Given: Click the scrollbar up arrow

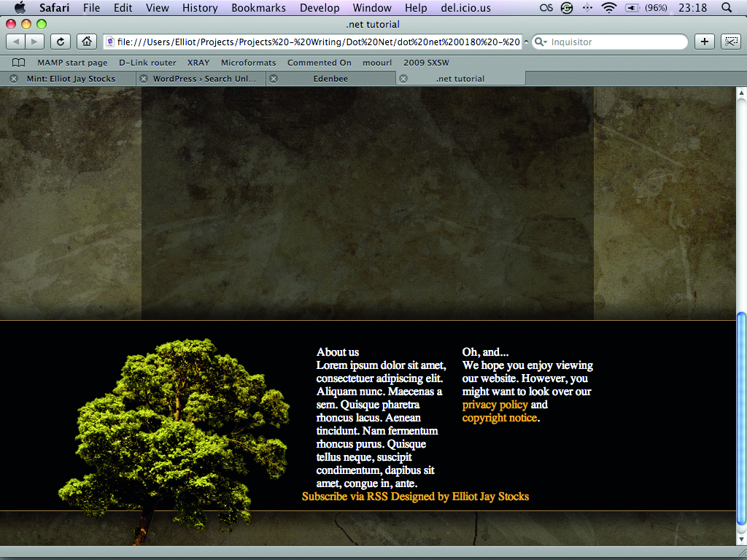Looking at the screenshot, I should (x=741, y=93).
